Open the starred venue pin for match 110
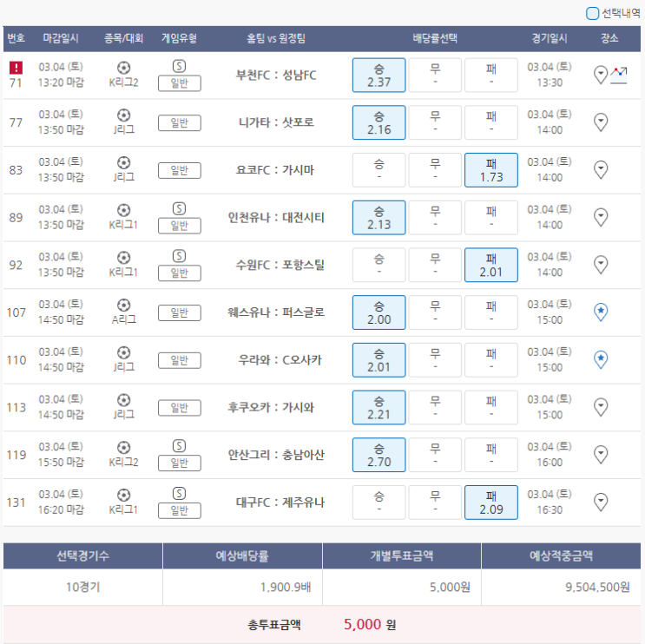The width and height of the screenshot is (645, 644). coord(601,360)
